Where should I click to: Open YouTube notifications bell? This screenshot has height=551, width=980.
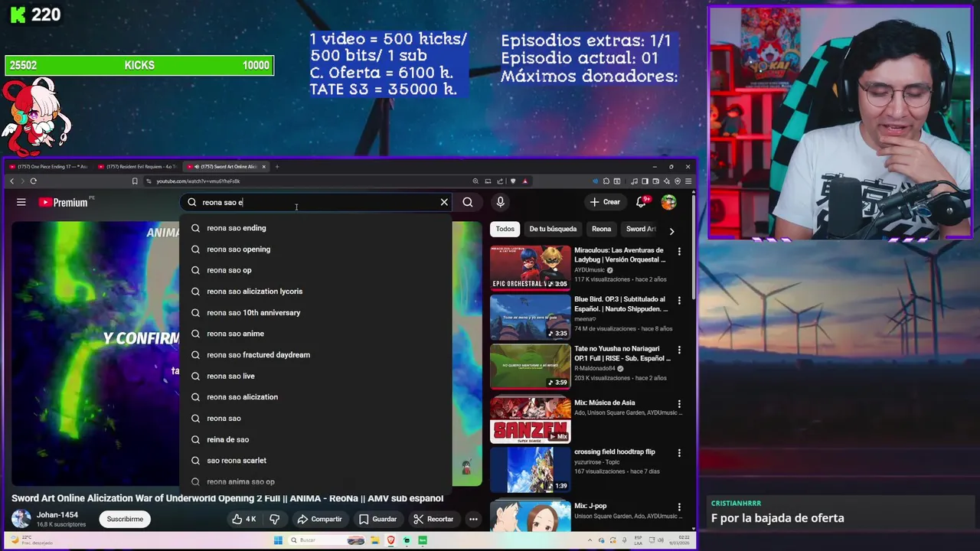[x=642, y=202]
